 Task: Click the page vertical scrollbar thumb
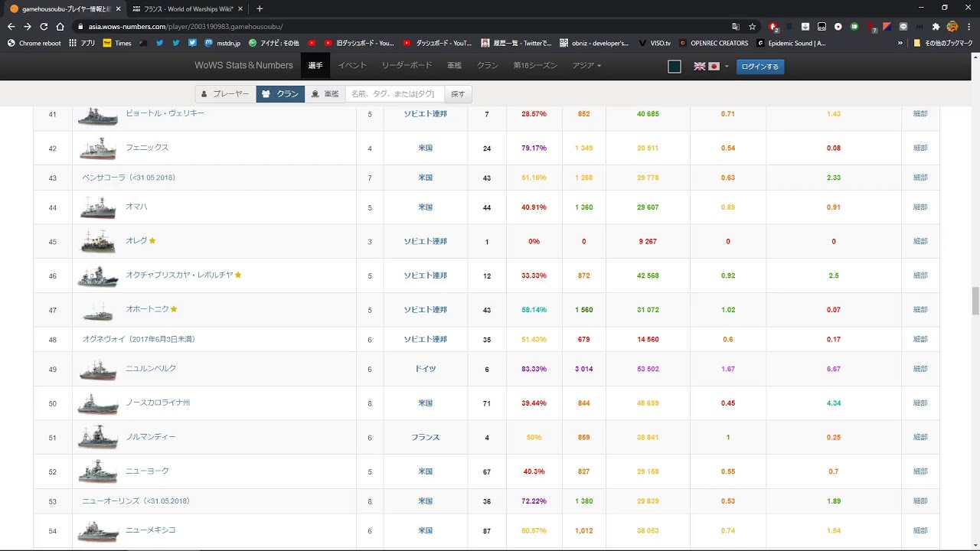click(x=975, y=301)
